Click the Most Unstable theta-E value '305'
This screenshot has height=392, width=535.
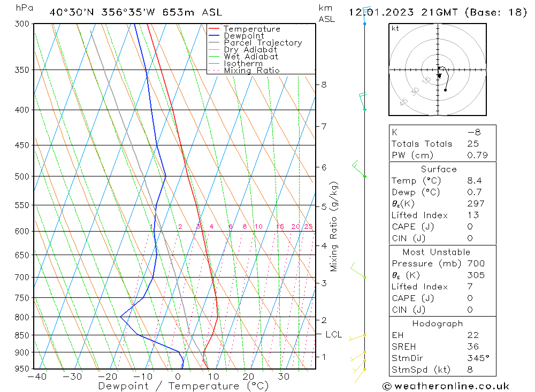[476, 275]
